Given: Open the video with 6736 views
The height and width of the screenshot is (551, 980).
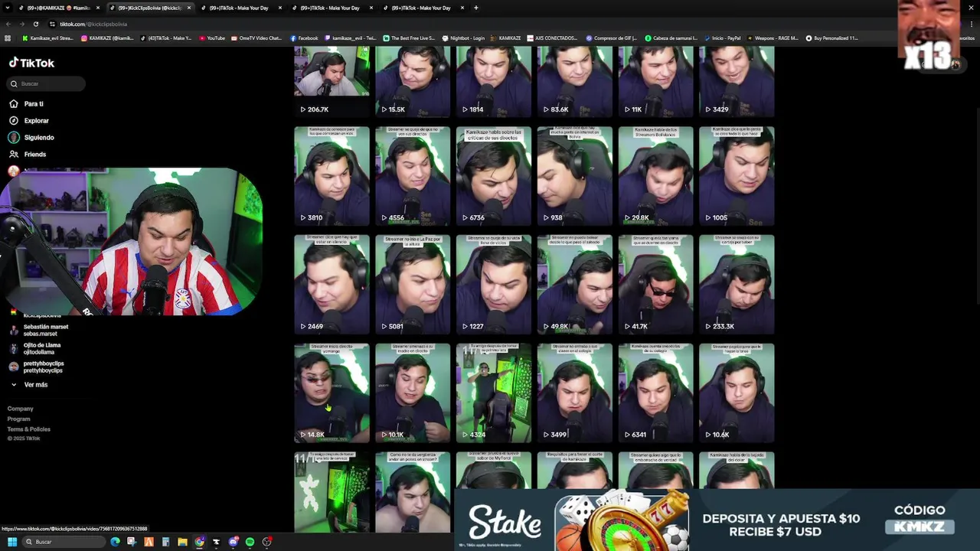Looking at the screenshot, I should 494,176.
